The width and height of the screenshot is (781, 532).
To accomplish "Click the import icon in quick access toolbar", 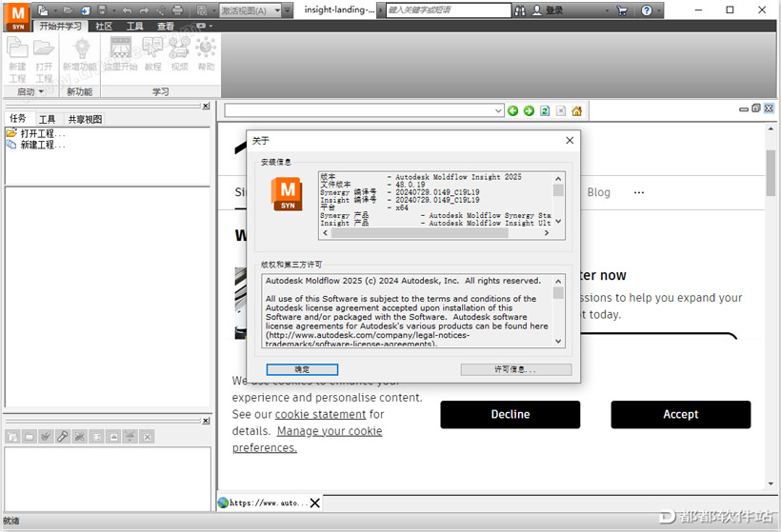I will 86,10.
